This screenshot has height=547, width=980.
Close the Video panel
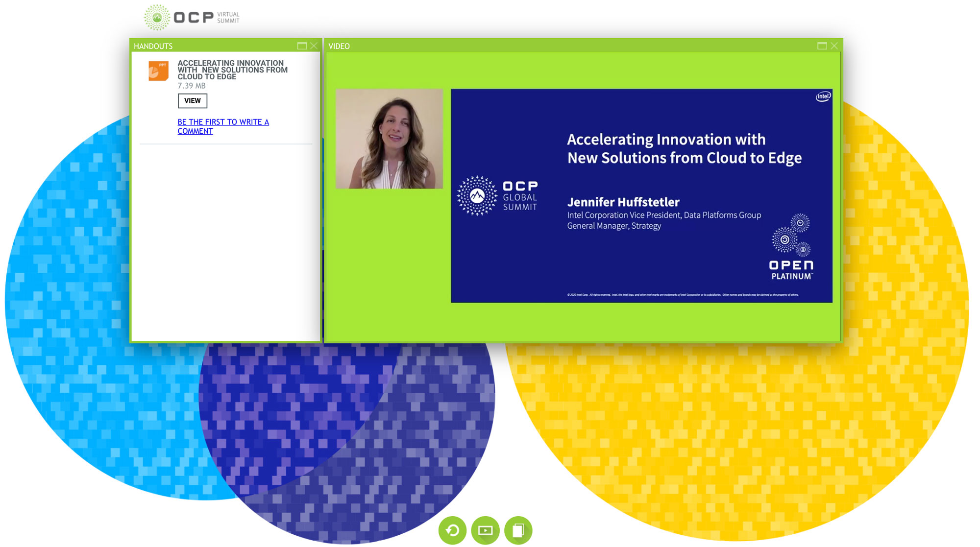834,46
